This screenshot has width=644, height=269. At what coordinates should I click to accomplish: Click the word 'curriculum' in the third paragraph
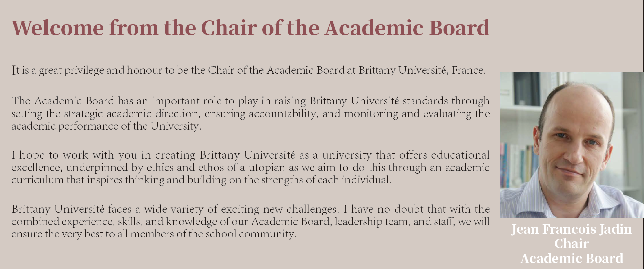click(x=38, y=180)
